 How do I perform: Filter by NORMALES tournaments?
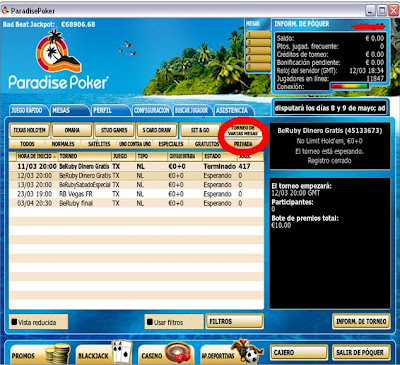click(63, 144)
